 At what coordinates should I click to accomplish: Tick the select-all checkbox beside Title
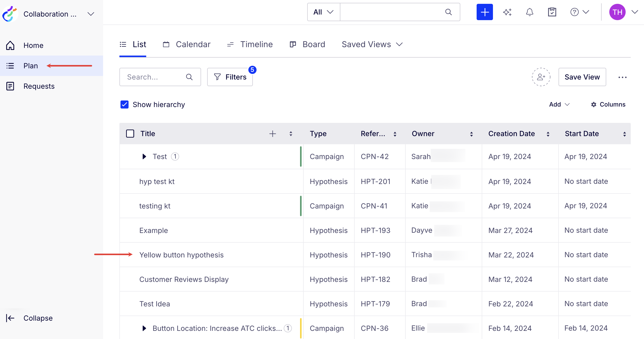(130, 134)
